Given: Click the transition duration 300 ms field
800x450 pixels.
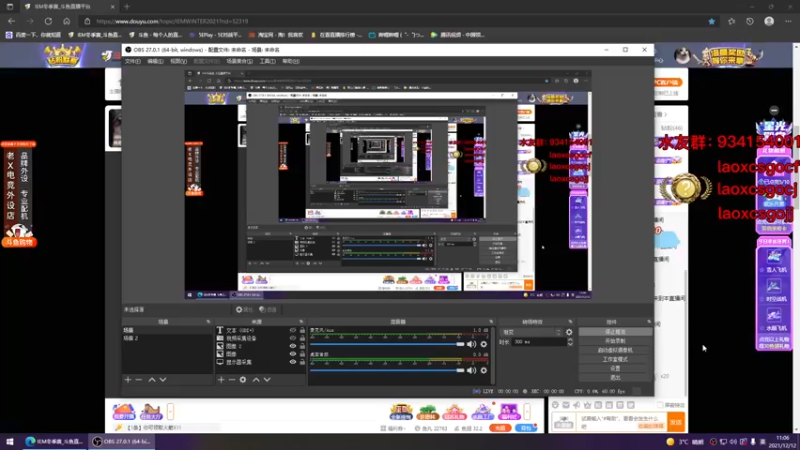Looking at the screenshot, I should point(539,342).
